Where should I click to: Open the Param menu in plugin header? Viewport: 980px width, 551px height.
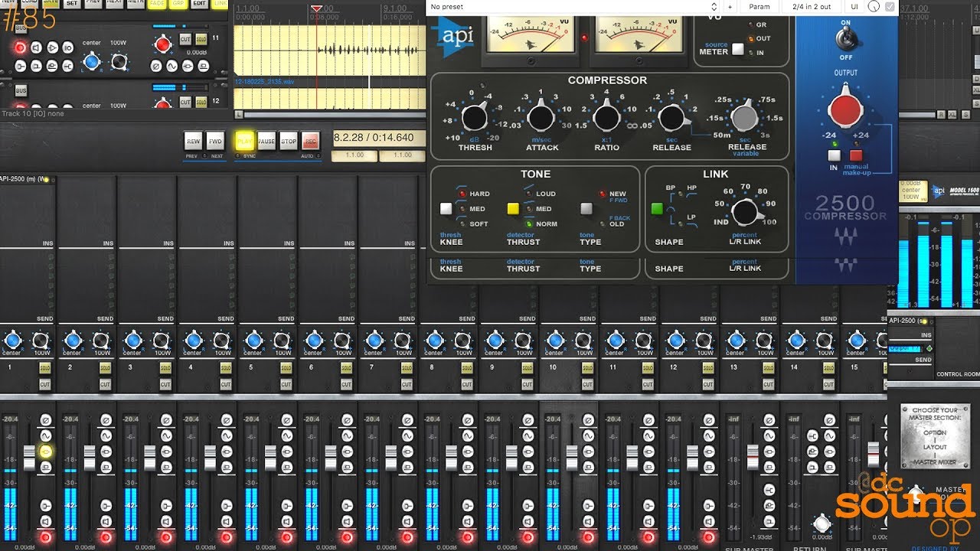point(759,7)
